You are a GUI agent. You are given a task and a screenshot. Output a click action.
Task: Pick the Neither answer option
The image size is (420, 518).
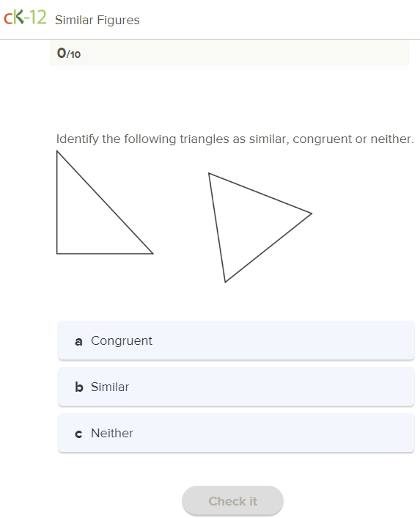tap(236, 433)
